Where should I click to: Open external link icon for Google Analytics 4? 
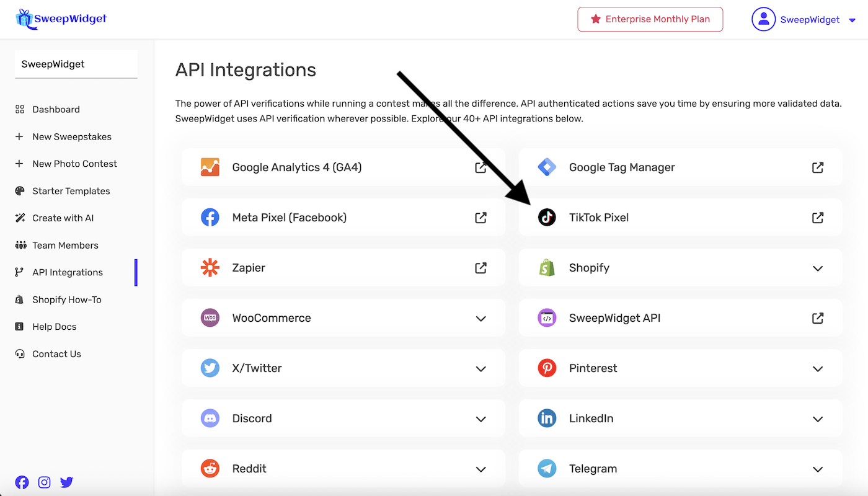(x=480, y=167)
